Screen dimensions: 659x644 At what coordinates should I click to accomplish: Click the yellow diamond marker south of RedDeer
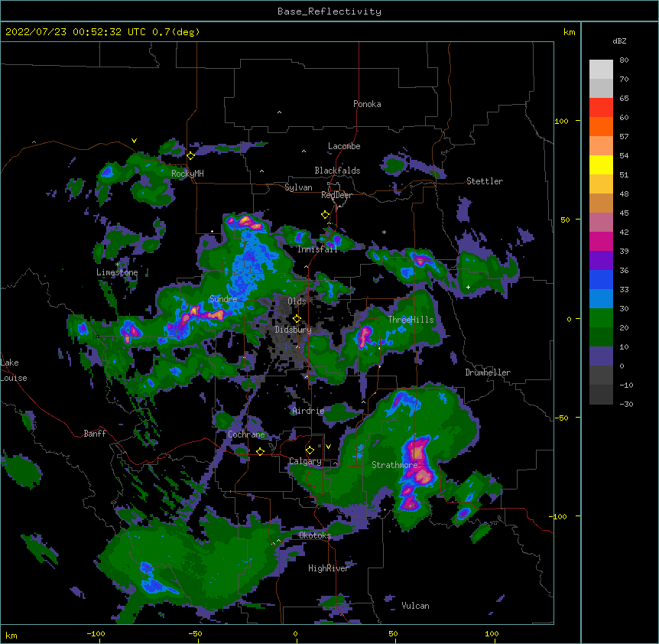coord(326,215)
